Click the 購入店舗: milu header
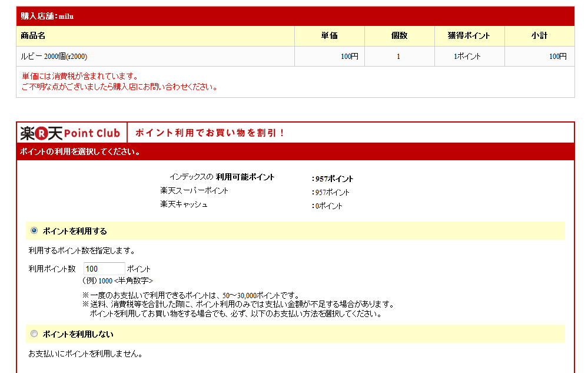The image size is (588, 373). pyautogui.click(x=48, y=16)
